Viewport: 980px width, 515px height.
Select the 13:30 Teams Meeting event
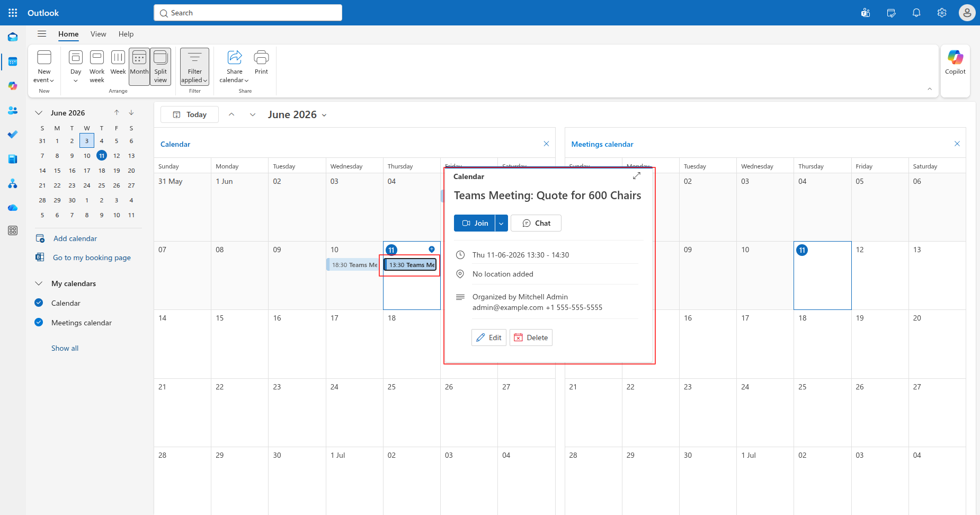coord(410,265)
